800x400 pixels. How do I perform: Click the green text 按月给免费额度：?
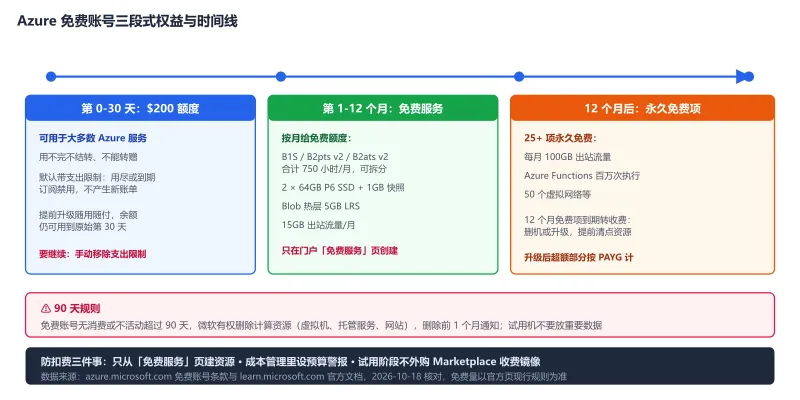316,138
